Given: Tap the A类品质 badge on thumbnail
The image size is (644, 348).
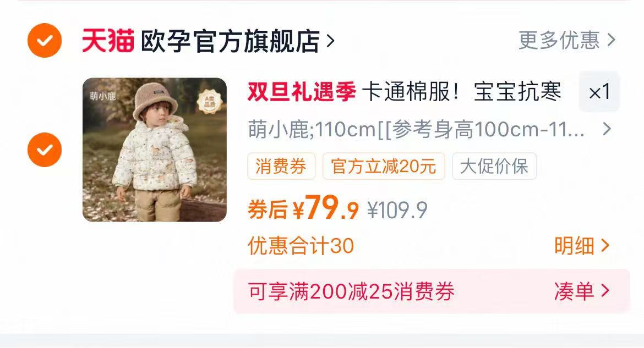Looking at the screenshot, I should pyautogui.click(x=210, y=102).
